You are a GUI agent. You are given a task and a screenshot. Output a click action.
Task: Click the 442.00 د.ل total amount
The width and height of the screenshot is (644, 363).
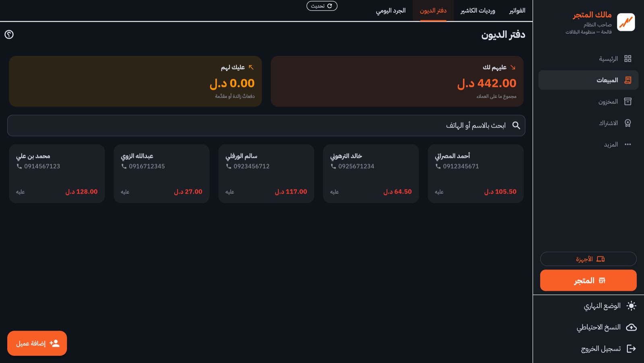[x=487, y=83]
